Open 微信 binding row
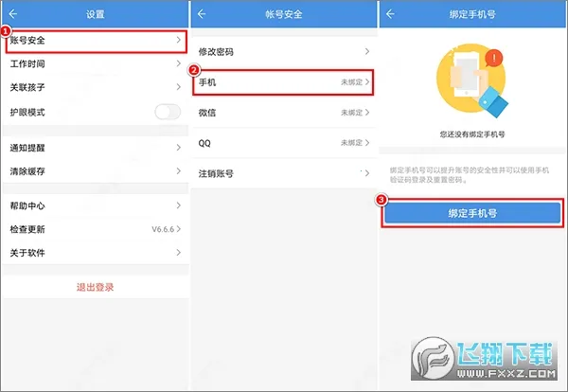This screenshot has height=392, width=568. tap(284, 113)
